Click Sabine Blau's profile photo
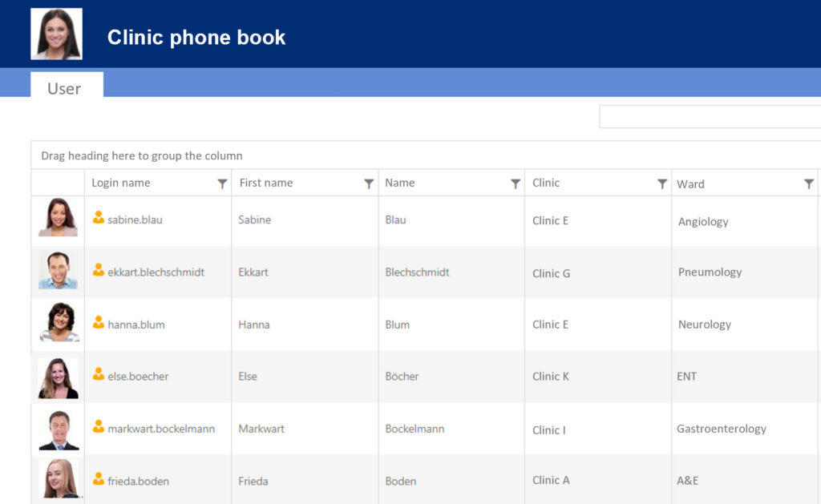 point(57,220)
